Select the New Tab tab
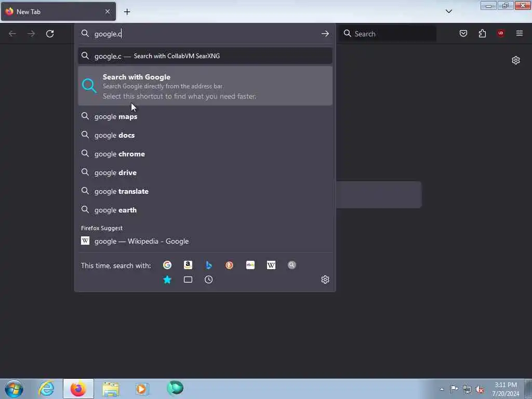 pos(58,11)
